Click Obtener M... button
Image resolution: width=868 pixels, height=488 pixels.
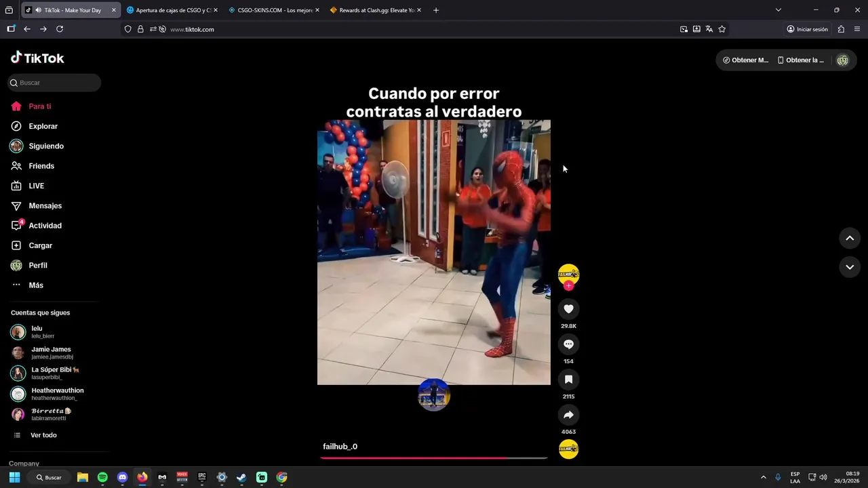tap(745, 60)
